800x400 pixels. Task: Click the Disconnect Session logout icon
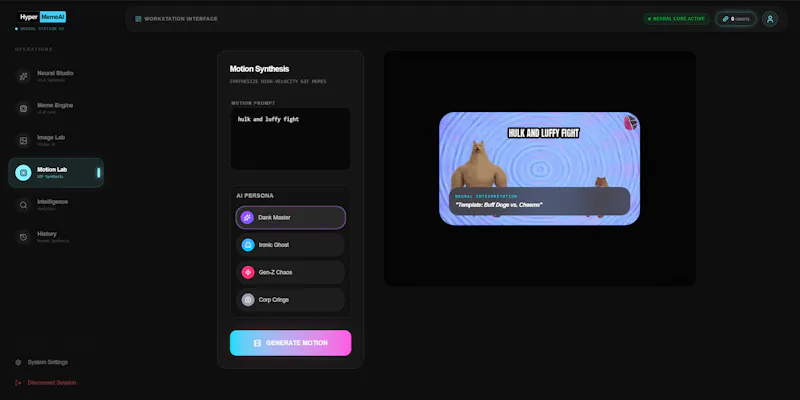18,383
